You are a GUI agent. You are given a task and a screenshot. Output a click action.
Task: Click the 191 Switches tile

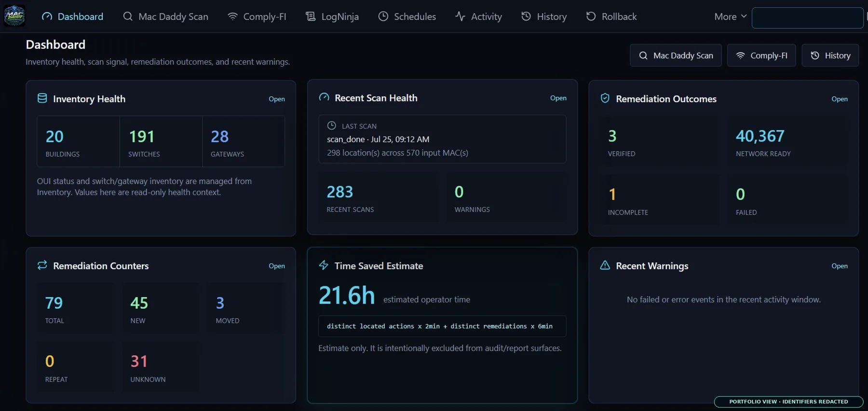tap(161, 141)
